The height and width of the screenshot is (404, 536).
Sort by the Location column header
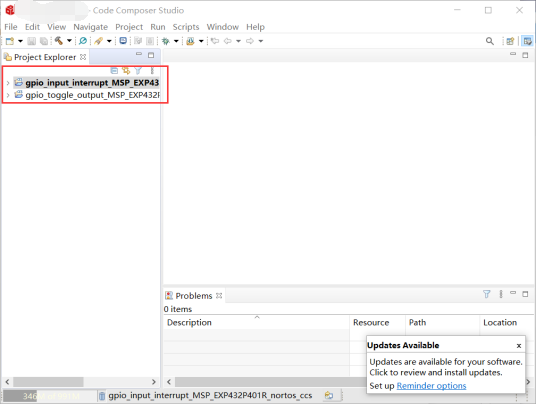pos(507,322)
